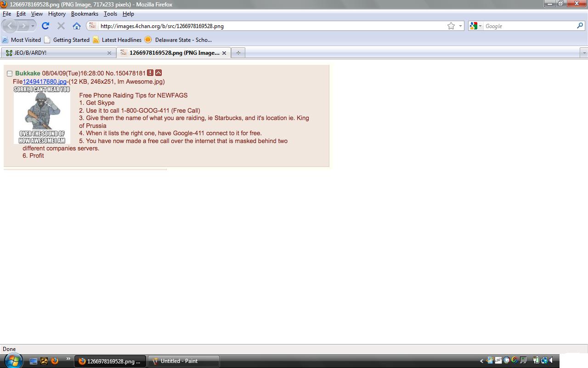
Task: Click the speaker volume tray icon
Action: click(x=551, y=360)
